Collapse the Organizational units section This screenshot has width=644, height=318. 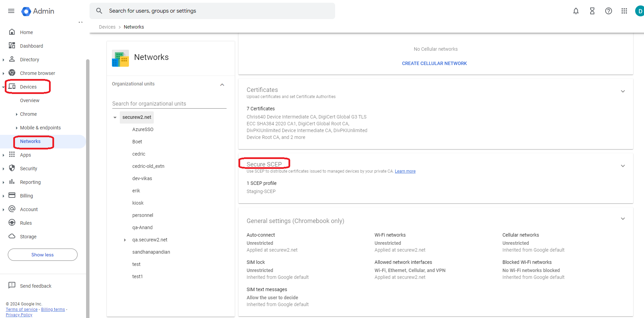coord(222,84)
